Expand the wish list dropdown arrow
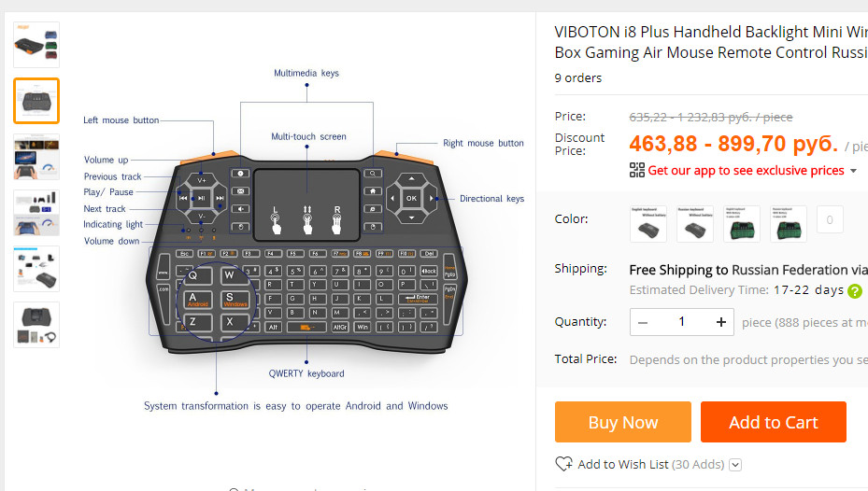 click(735, 465)
